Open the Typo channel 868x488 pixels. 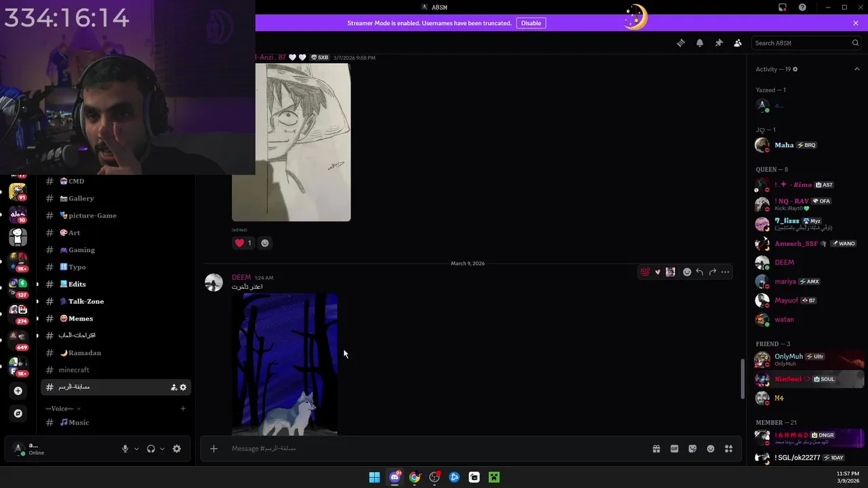point(115,267)
